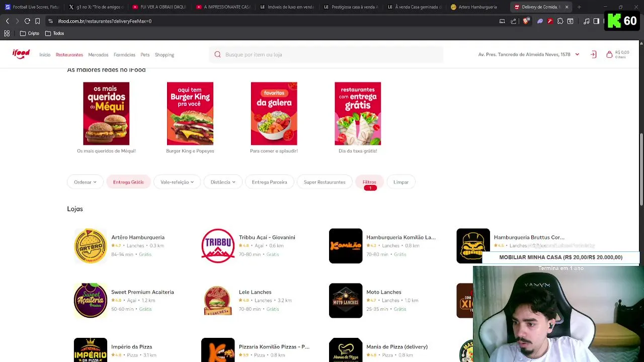Go back with the browser back arrow
The image size is (644, 362).
[x=7, y=21]
